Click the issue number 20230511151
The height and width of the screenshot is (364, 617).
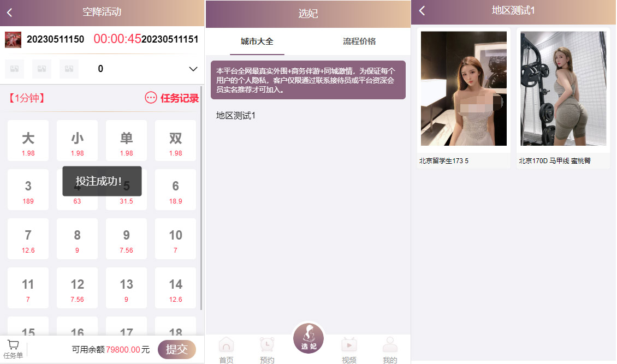[x=170, y=39]
